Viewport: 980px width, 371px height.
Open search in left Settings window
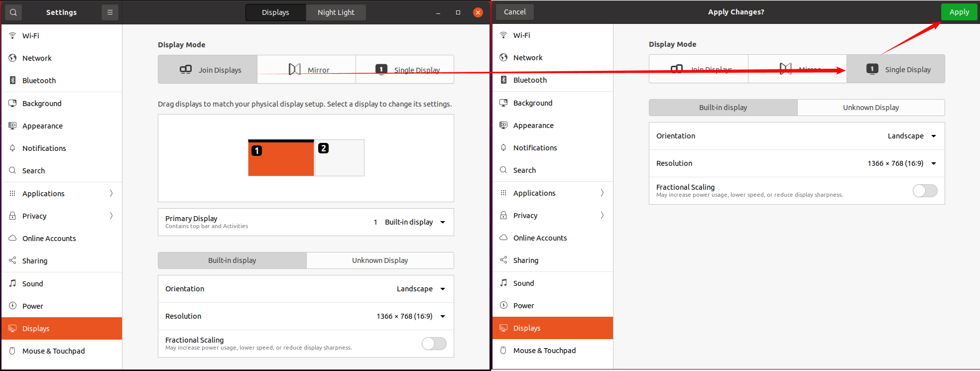[13, 12]
